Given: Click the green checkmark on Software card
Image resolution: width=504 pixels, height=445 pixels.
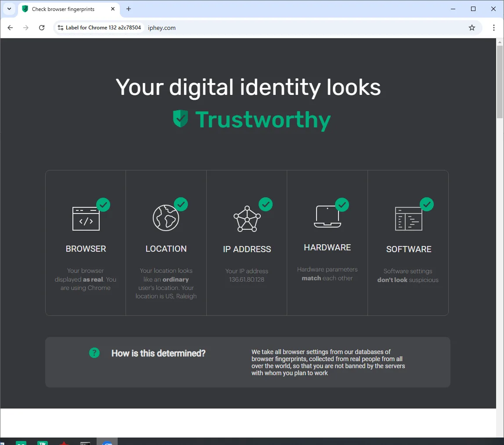Looking at the screenshot, I should tap(427, 204).
